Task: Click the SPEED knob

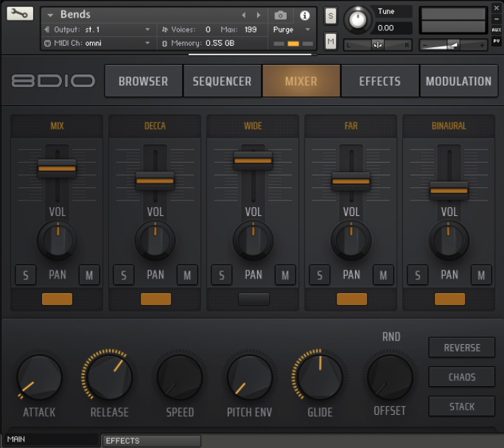Action: tap(180, 377)
